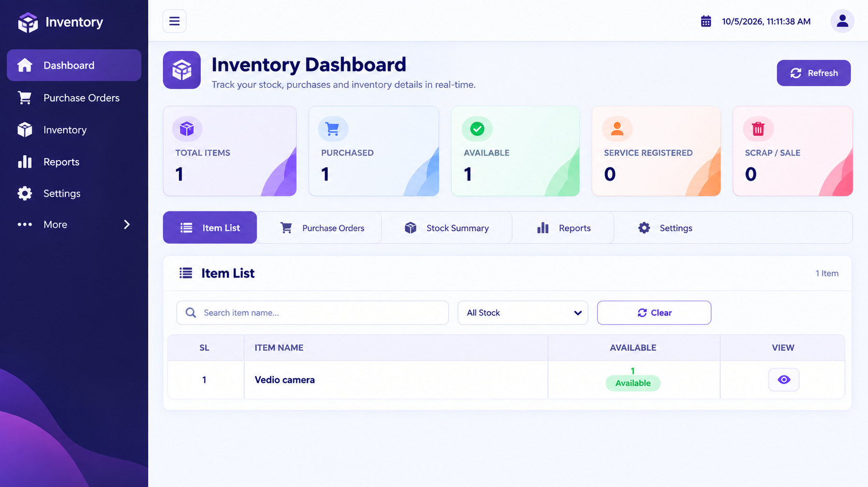Open the user profile avatar

pyautogui.click(x=842, y=21)
